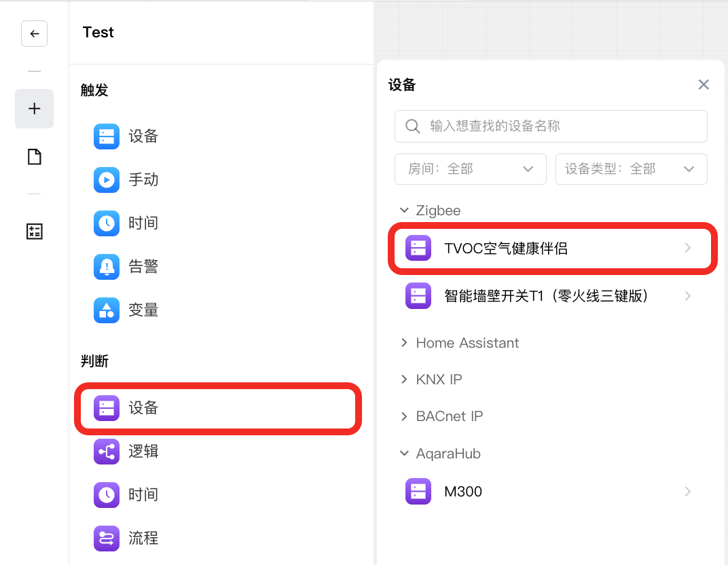Open the calculator variables icon in sidebar

pyautogui.click(x=35, y=231)
